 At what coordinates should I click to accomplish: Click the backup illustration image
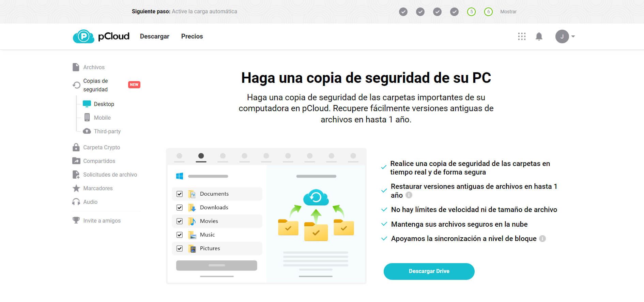coord(266,216)
